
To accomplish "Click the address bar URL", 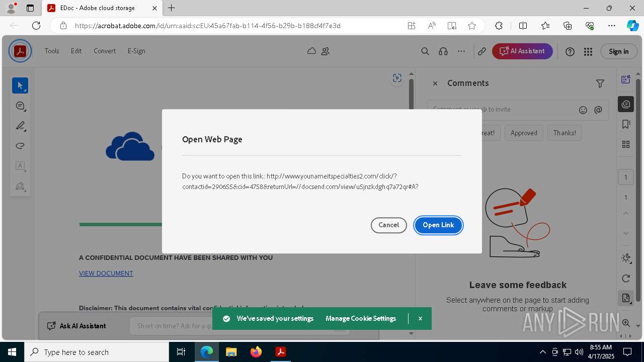I will (208, 26).
